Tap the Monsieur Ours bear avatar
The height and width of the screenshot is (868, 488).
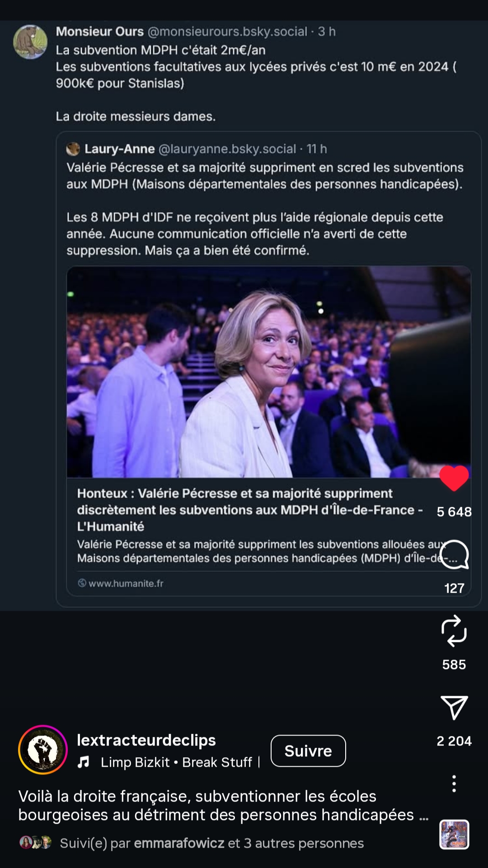(30, 42)
